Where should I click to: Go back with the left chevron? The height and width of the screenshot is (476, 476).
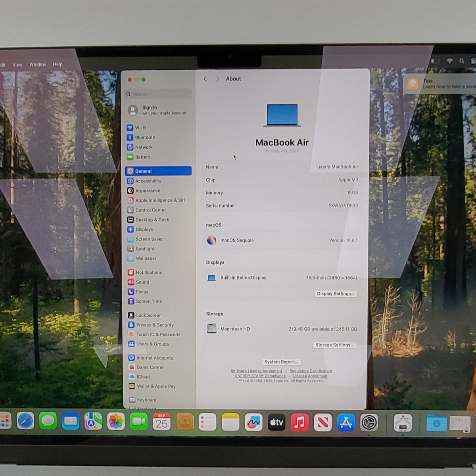click(x=205, y=79)
